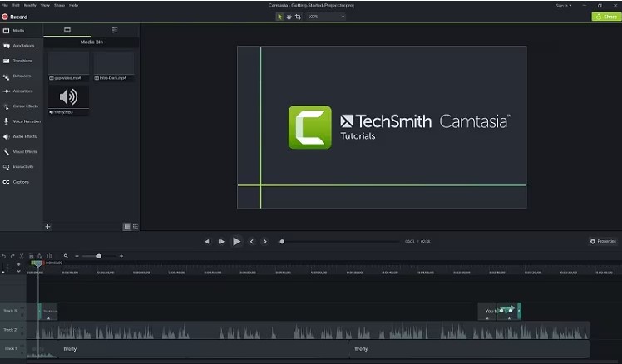Open the Annotations panel

[x=23, y=46]
